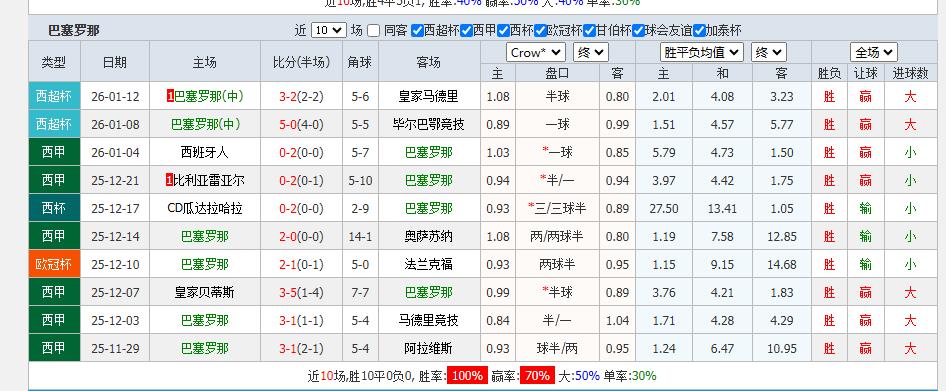946x391 pixels.
Task: Click home team 巴塞罗那 on 25-12-03 row
Action: coord(205,320)
